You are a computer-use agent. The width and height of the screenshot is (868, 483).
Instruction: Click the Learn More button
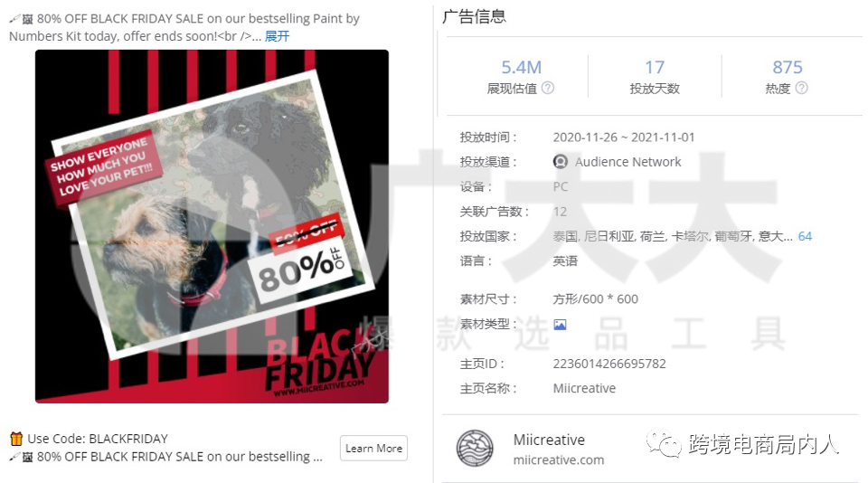click(x=373, y=448)
